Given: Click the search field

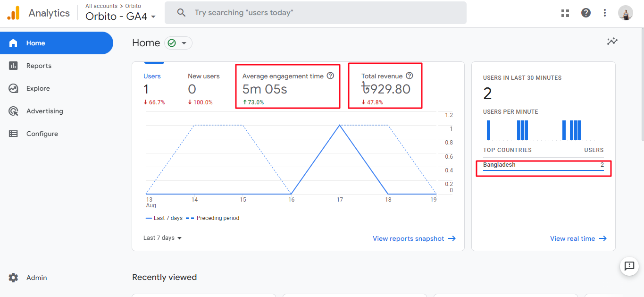Looking at the screenshot, I should point(316,13).
